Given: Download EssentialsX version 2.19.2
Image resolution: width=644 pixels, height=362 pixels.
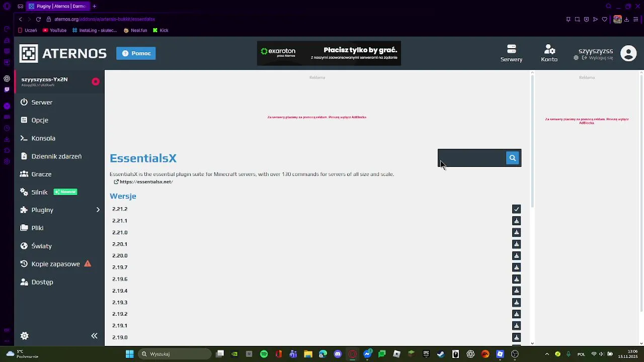Looking at the screenshot, I should point(516,314).
